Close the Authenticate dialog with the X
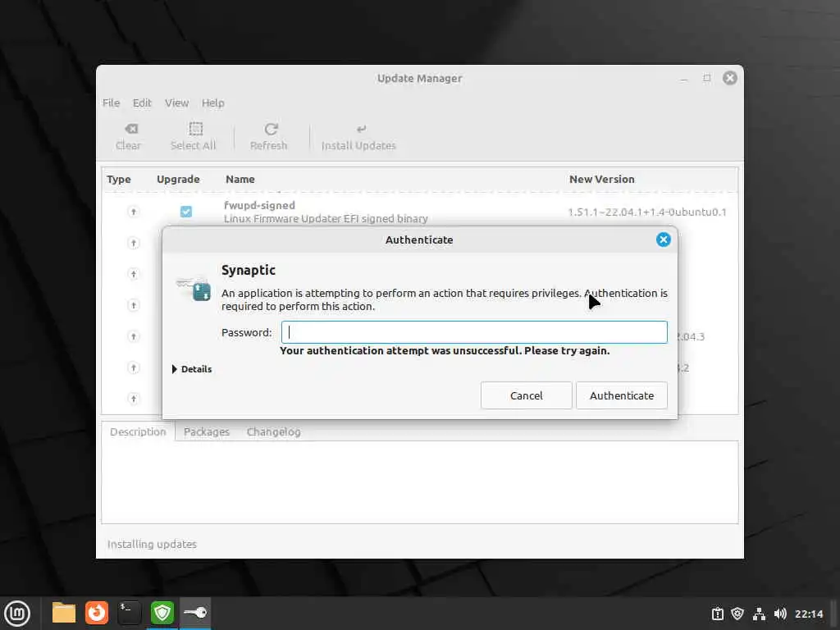This screenshot has height=630, width=840. (663, 240)
